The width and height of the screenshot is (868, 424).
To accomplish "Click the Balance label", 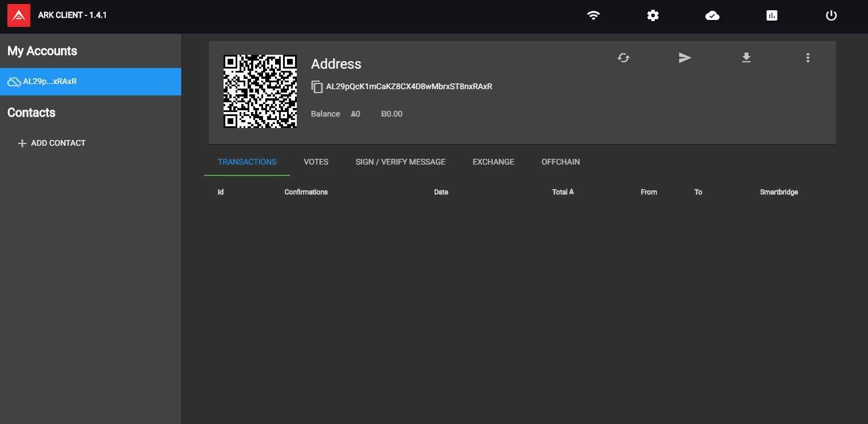I will click(x=325, y=114).
